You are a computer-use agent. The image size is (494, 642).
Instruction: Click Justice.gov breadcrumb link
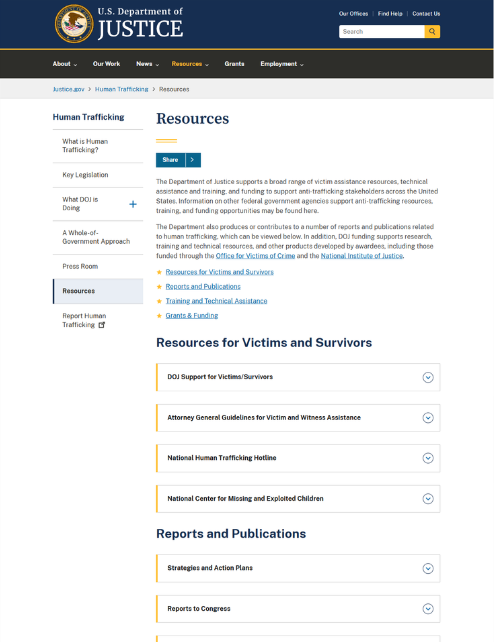pos(68,89)
